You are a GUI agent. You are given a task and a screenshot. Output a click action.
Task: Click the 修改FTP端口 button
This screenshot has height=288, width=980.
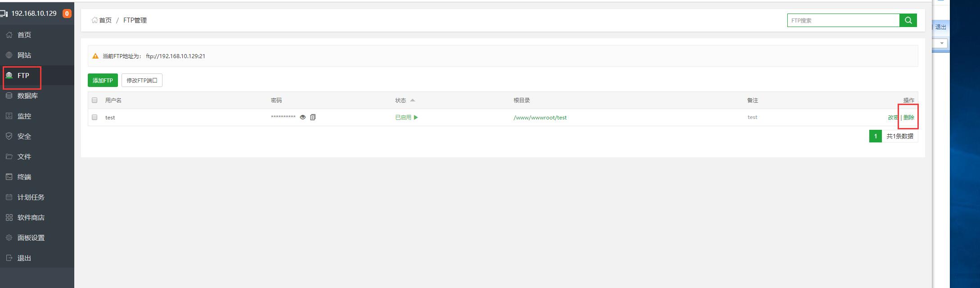tap(142, 80)
